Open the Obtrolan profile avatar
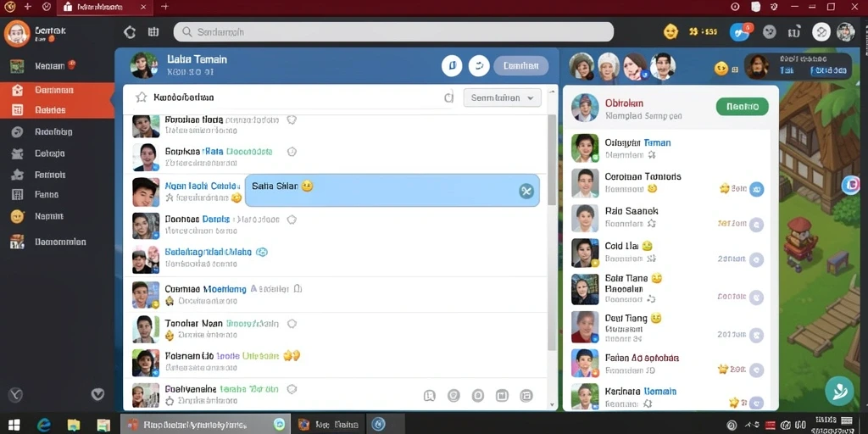 585,108
